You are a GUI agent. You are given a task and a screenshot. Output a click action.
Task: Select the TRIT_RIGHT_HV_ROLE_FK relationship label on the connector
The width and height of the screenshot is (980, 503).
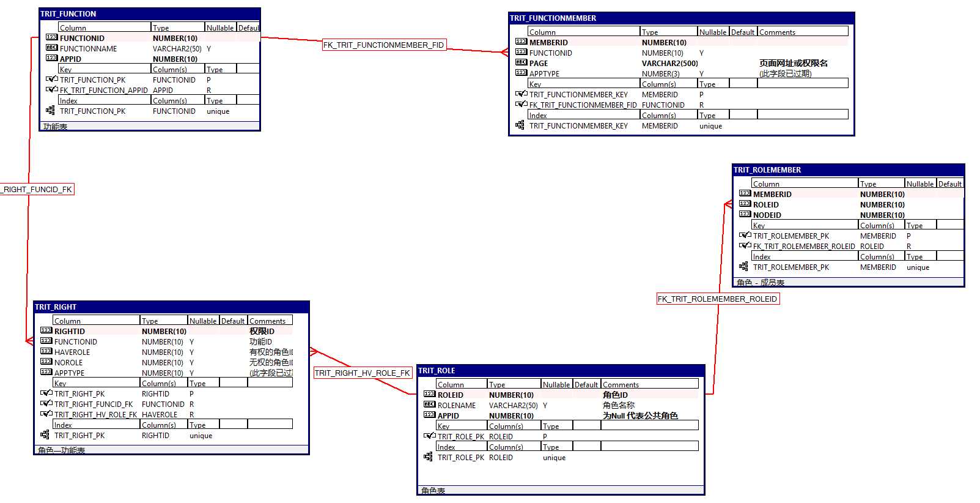pos(363,373)
